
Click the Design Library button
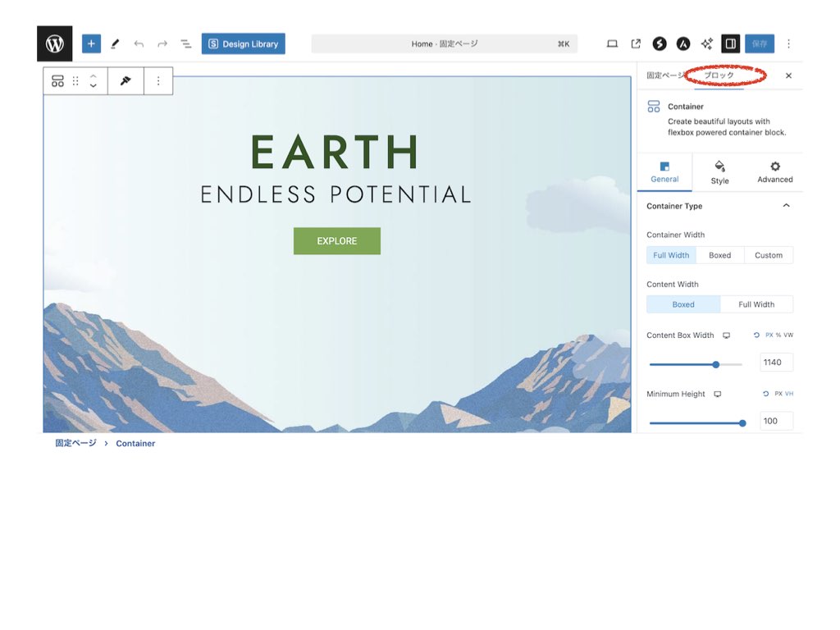click(244, 43)
